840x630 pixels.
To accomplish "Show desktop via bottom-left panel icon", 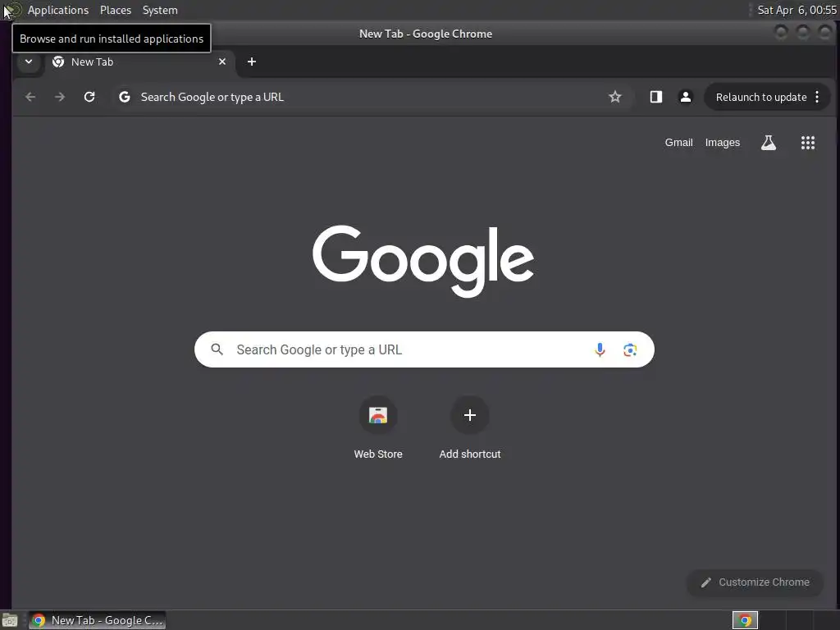I will coord(10,620).
